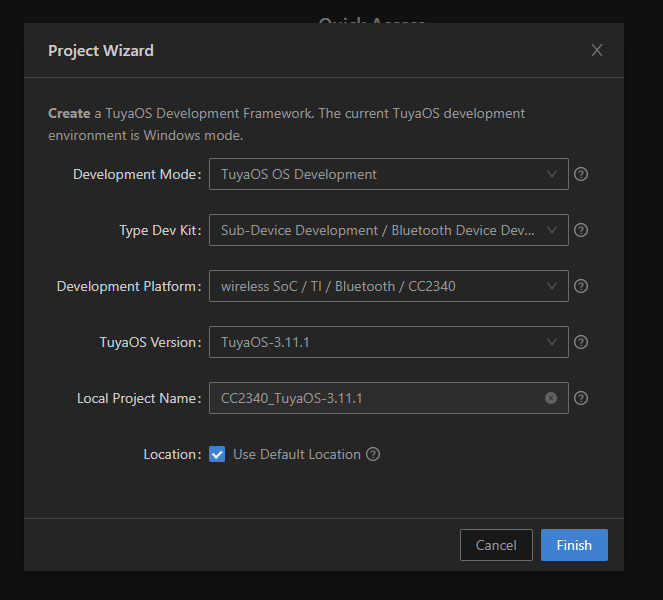Click the Project Wizard title text
The image size is (663, 600).
click(x=101, y=51)
